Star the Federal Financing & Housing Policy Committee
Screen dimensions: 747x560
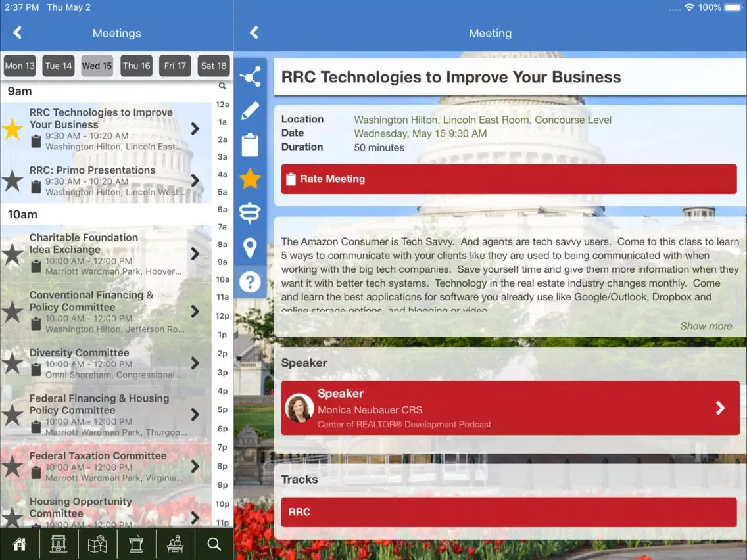(12, 415)
